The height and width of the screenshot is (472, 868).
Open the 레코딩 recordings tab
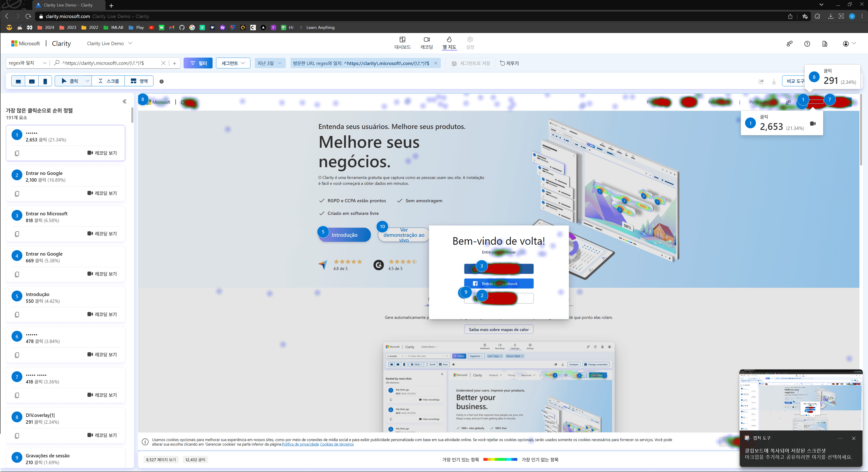coord(426,43)
